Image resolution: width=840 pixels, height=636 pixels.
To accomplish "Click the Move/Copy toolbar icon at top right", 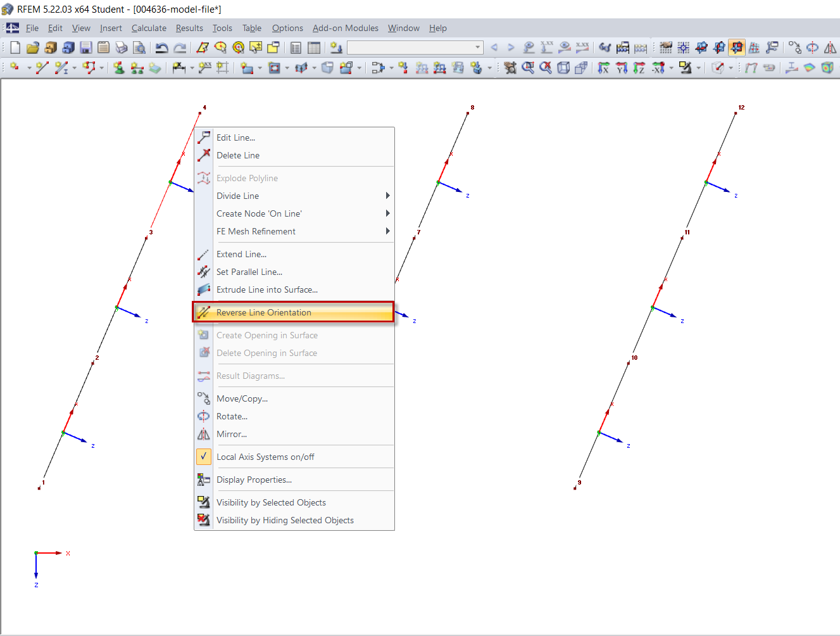I will [795, 48].
